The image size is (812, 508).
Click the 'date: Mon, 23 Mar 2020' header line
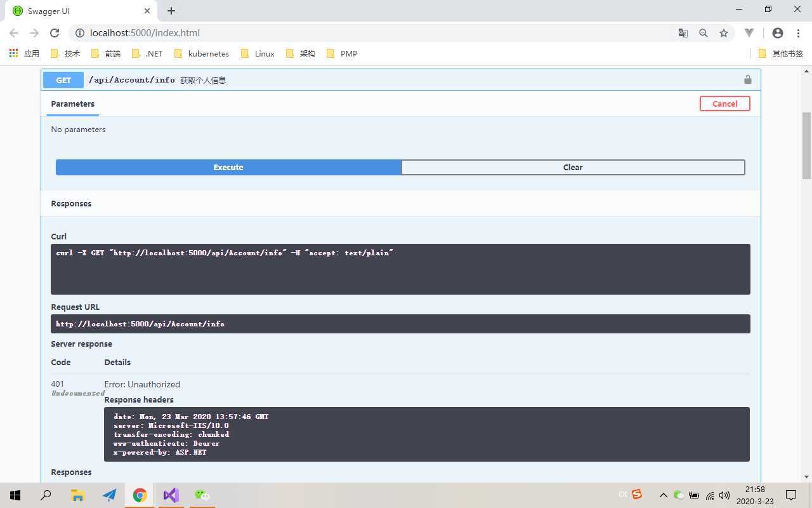click(x=191, y=417)
